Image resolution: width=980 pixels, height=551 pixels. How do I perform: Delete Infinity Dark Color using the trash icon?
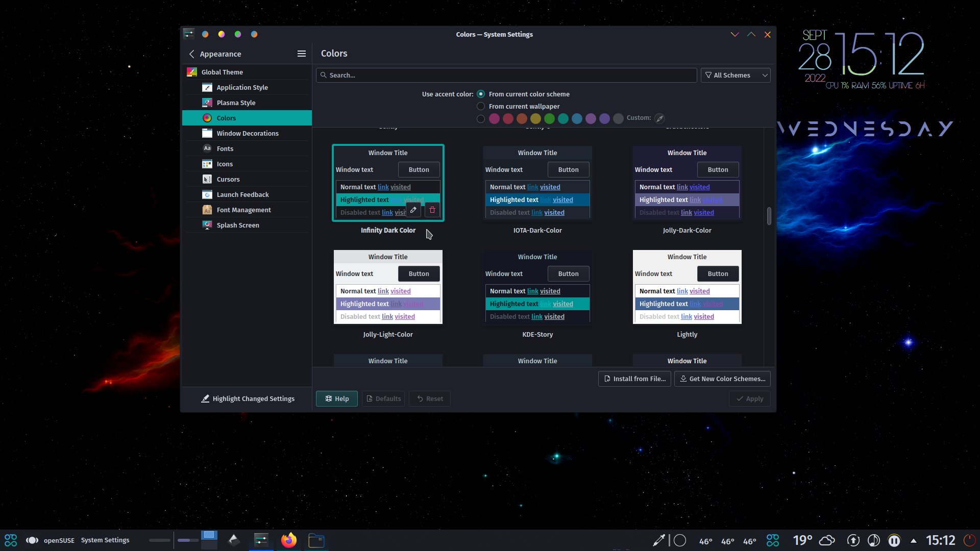click(x=432, y=210)
